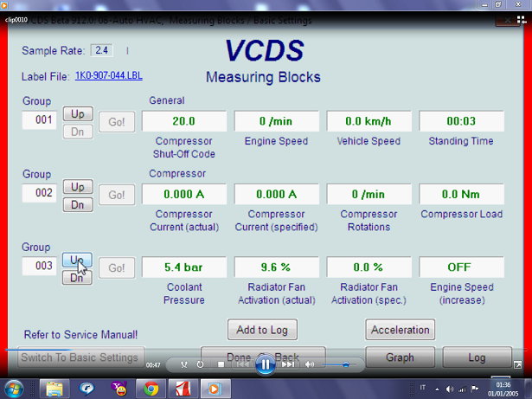This screenshot has width=532, height=399.
Task: Open the Graph view
Action: [400, 357]
